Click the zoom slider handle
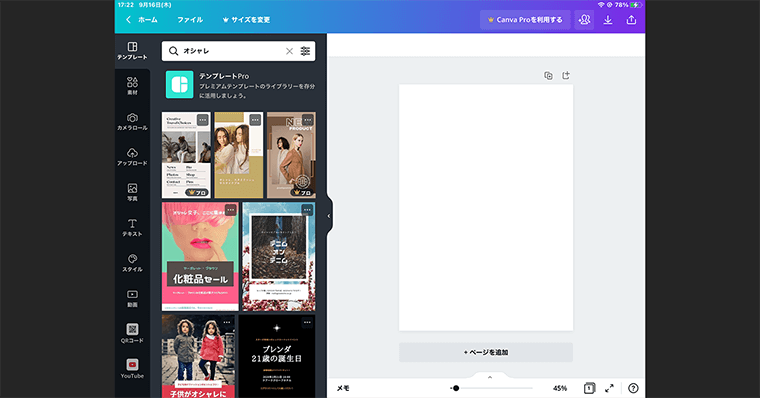 456,388
